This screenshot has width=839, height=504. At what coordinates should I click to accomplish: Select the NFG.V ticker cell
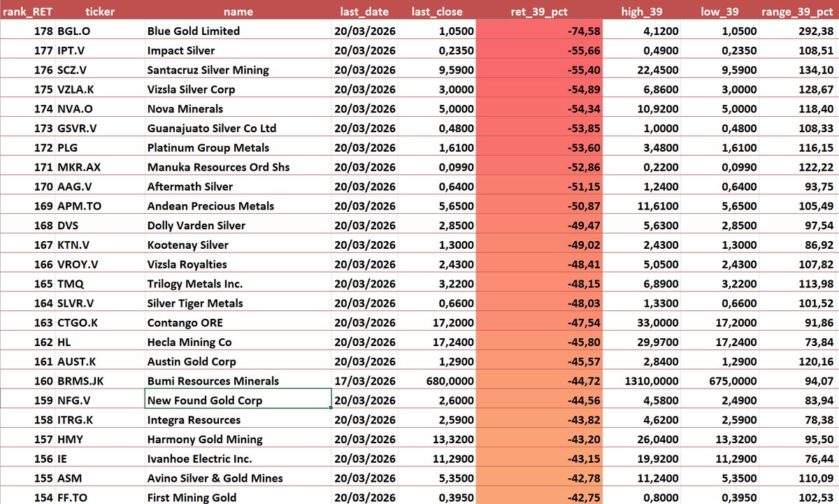tap(100, 401)
